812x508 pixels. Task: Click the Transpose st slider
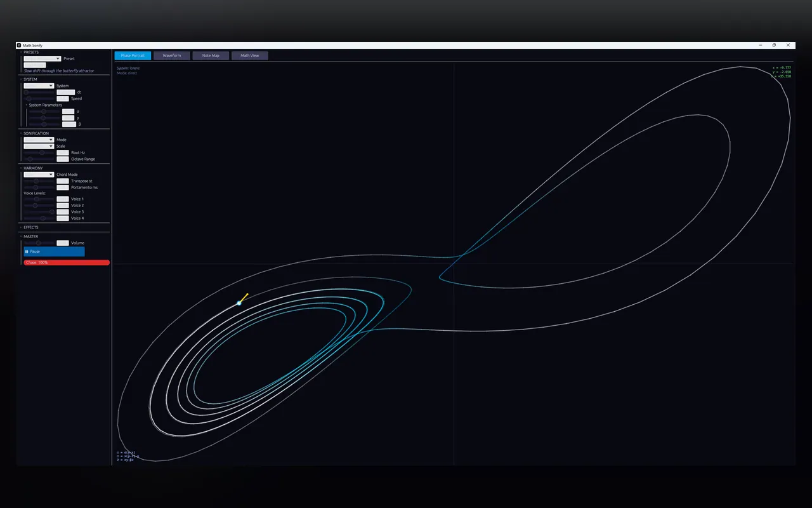39,181
